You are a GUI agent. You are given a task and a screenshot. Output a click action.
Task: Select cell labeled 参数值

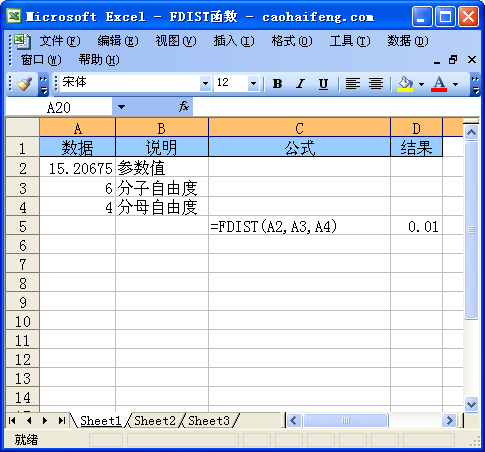pos(162,168)
